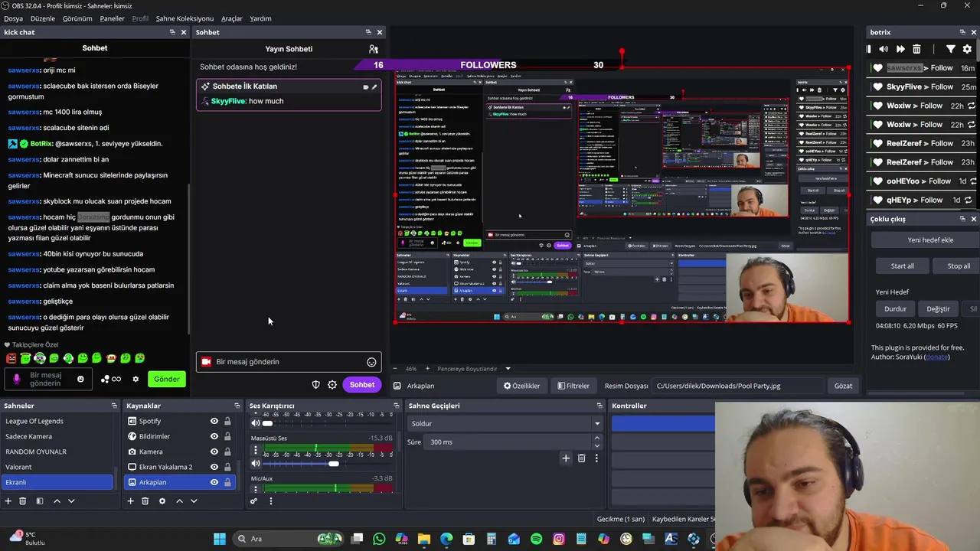Open Dosya menu

tap(13, 18)
